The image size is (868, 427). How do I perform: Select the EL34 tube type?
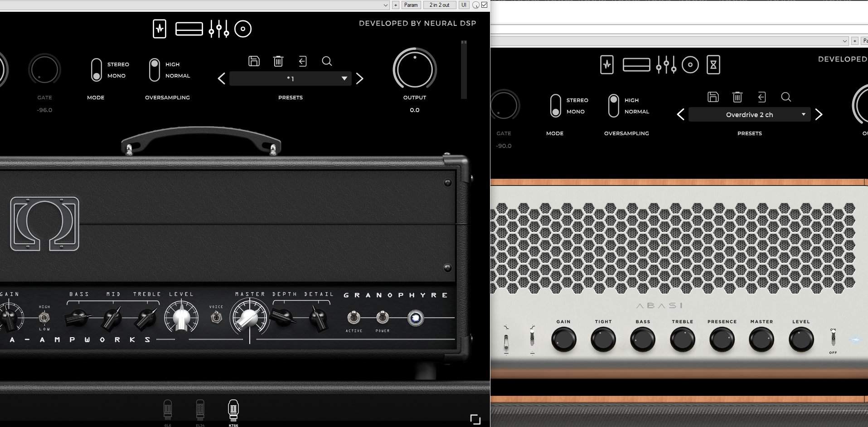pos(200,412)
